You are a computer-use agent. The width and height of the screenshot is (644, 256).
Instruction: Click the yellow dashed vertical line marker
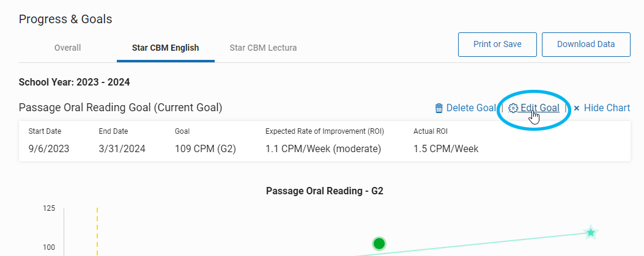tap(97, 232)
